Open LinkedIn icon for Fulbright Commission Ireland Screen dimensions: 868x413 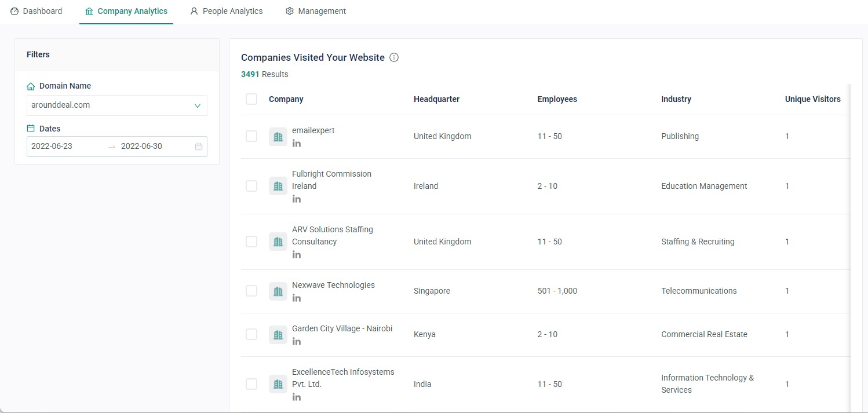click(x=296, y=199)
